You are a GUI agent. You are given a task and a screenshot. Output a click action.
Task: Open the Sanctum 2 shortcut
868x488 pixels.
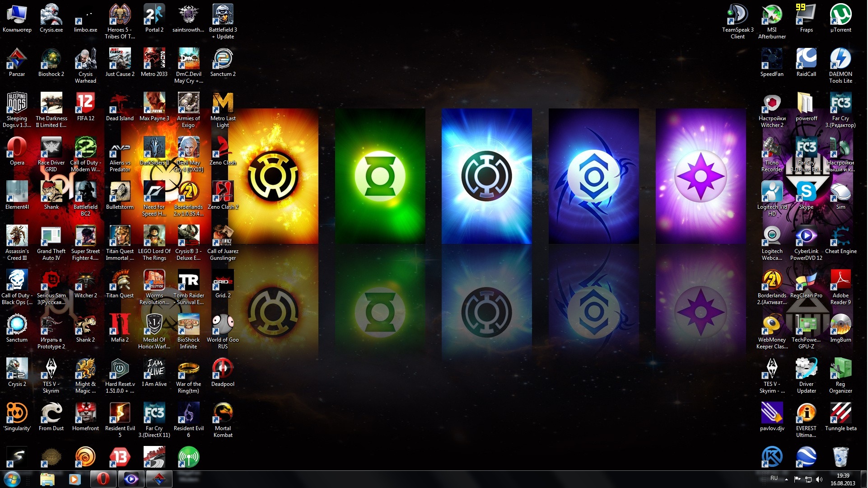[x=223, y=63]
